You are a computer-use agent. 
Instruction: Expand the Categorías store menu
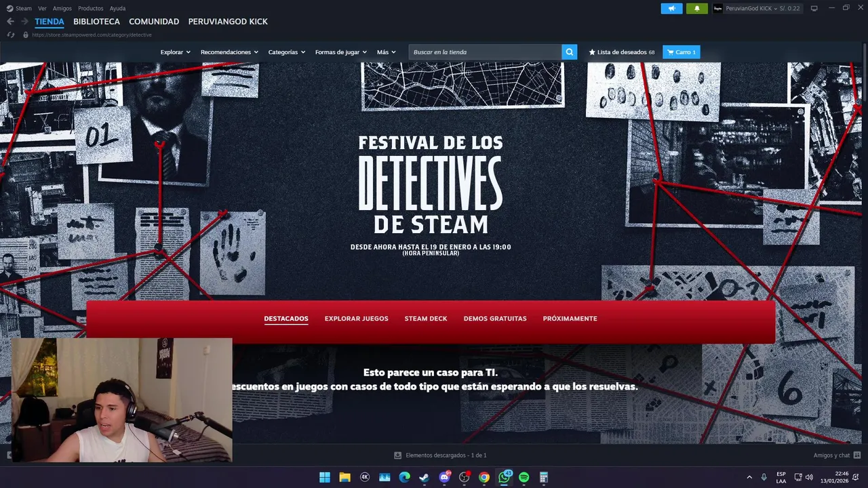[287, 52]
